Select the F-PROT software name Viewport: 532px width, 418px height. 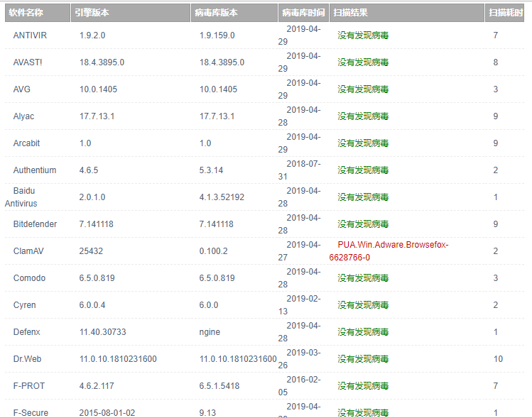point(29,386)
